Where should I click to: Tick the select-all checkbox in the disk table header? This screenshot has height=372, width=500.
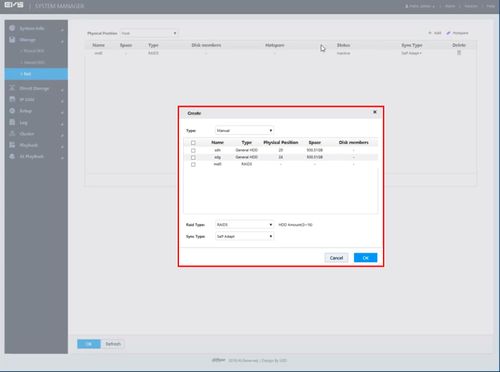193,143
